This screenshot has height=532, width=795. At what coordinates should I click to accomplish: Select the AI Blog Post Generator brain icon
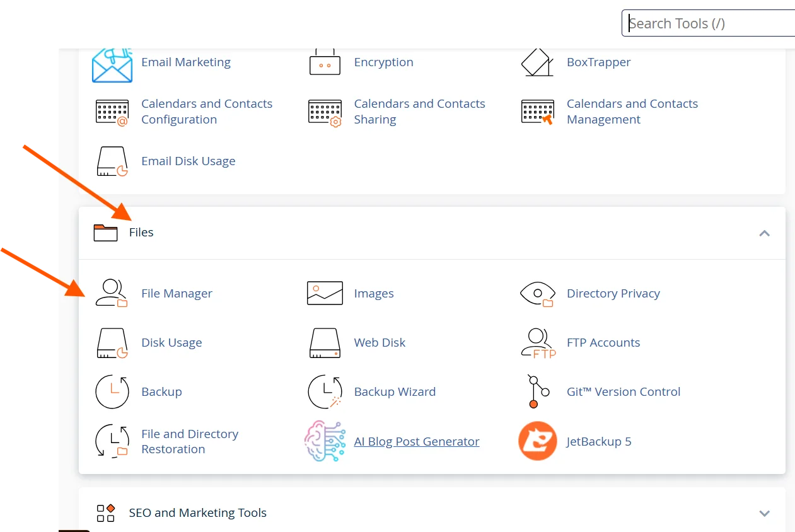[x=324, y=441]
